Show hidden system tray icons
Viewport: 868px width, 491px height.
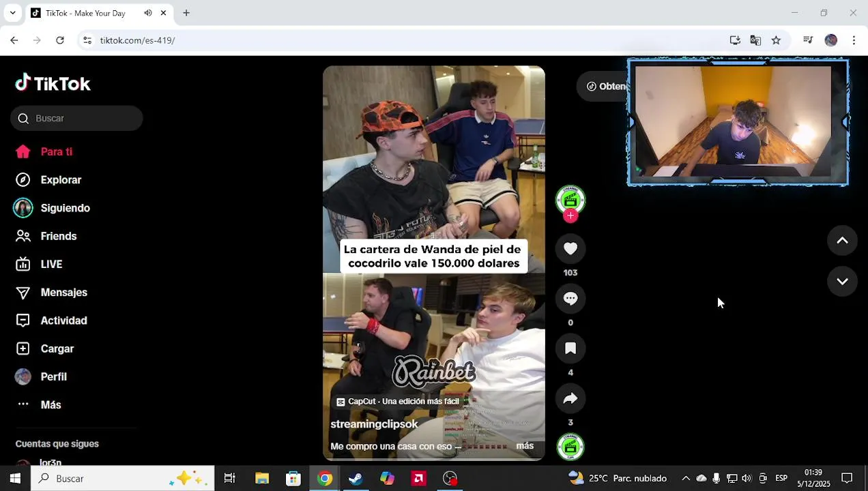[686, 478]
